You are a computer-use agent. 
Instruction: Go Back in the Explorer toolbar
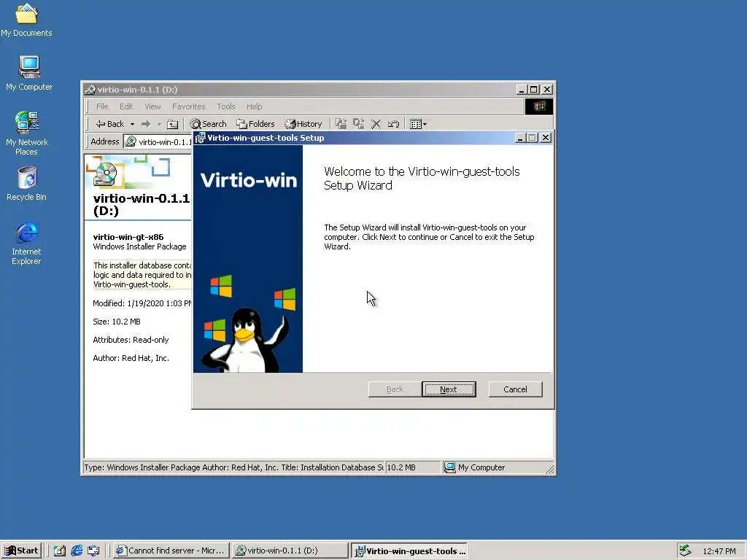[111, 124]
